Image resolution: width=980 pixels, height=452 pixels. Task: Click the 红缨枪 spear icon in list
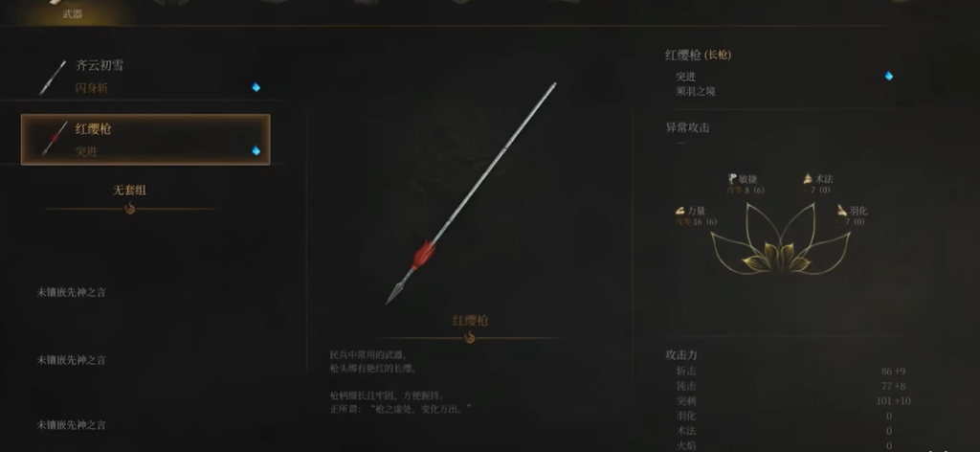(x=54, y=139)
